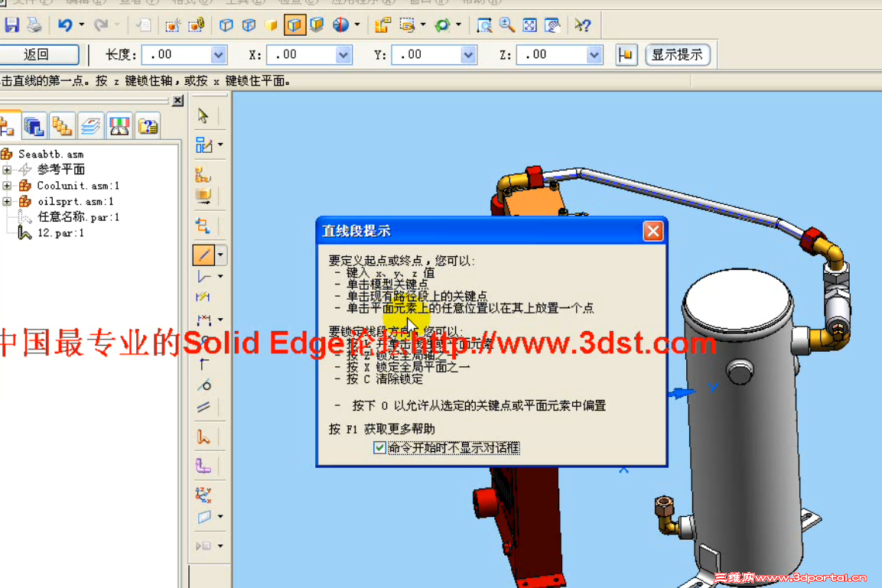Toggle shaded-with-edges display mode

click(295, 24)
